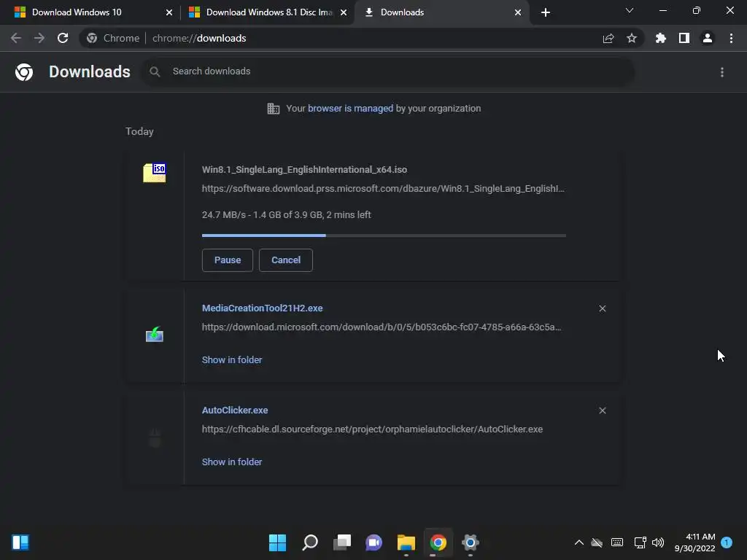This screenshot has width=747, height=560.
Task: Remove MediaCreationTool21H2.exe from list
Action: [603, 308]
